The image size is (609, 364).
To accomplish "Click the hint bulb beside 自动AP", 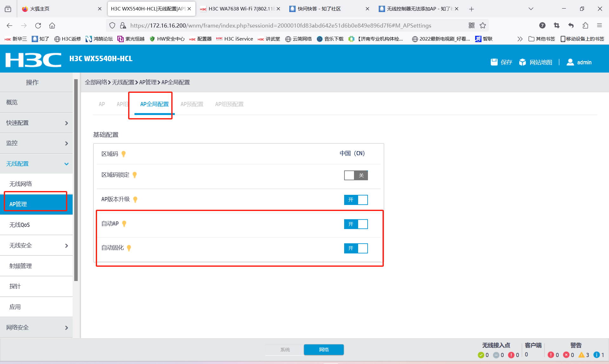I will click(124, 224).
